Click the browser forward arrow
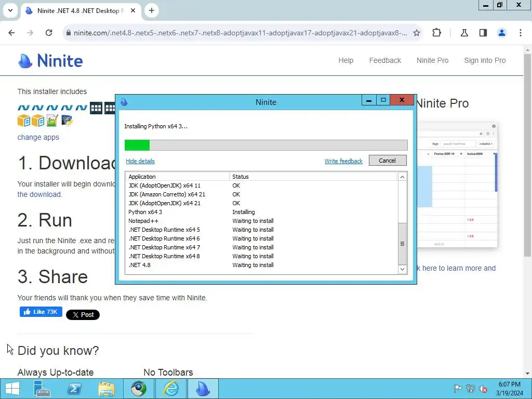This screenshot has width=532, height=399. click(30, 33)
